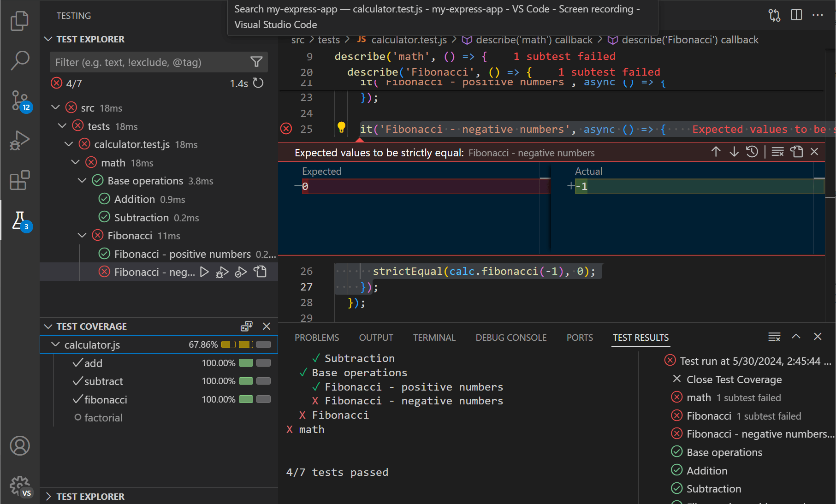Click the add function 100% coverage bar
This screenshot has width=836, height=504.
(255, 363)
